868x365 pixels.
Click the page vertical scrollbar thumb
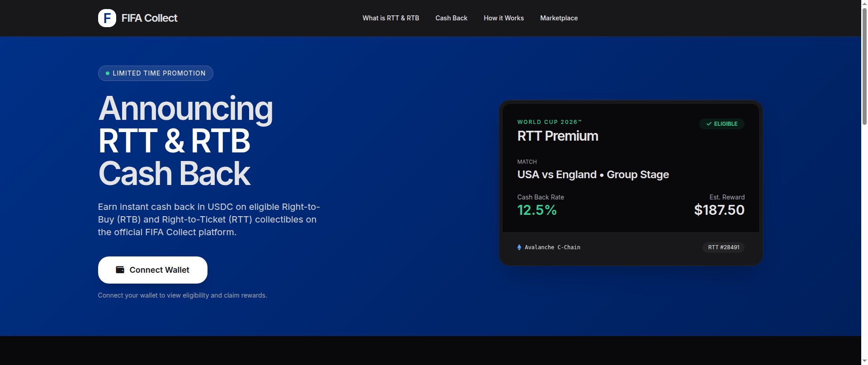tap(864, 66)
